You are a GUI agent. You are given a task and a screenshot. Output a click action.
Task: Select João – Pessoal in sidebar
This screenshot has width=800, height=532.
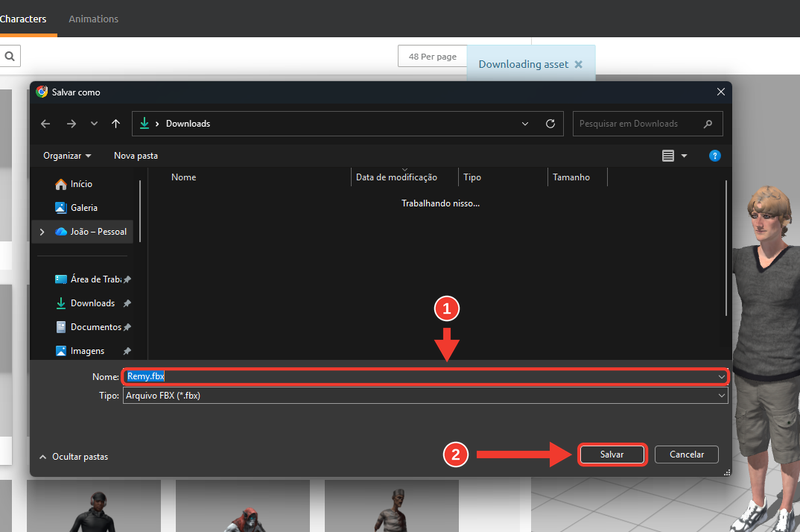[x=91, y=232]
